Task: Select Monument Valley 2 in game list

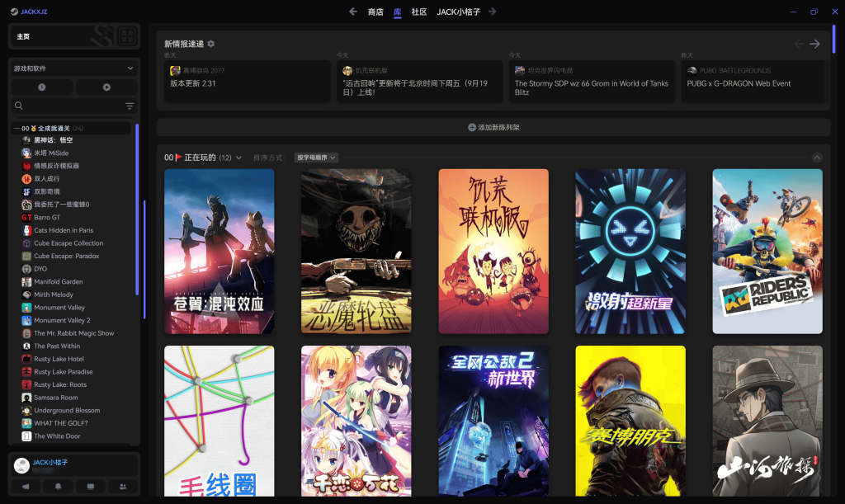Action: [62, 320]
